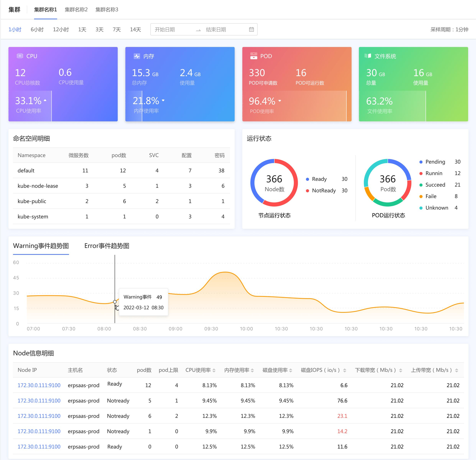Open node IP link in the 6.6 IOPS row

(x=39, y=385)
